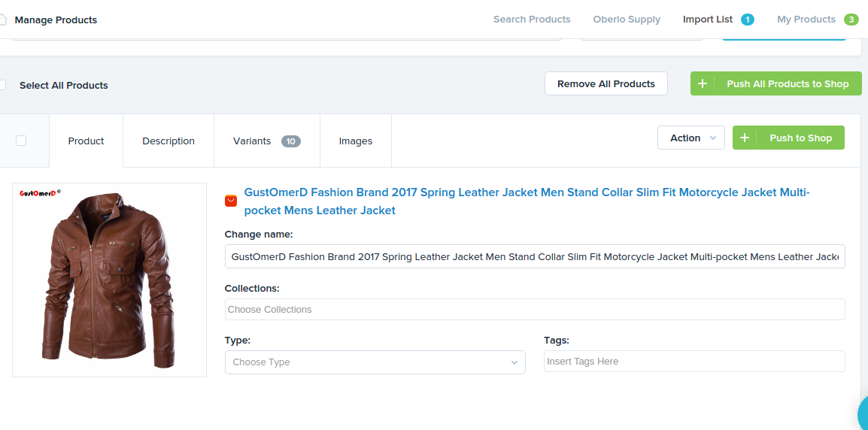Click the brown leather jacket thumbnail
The height and width of the screenshot is (430, 868).
point(110,280)
